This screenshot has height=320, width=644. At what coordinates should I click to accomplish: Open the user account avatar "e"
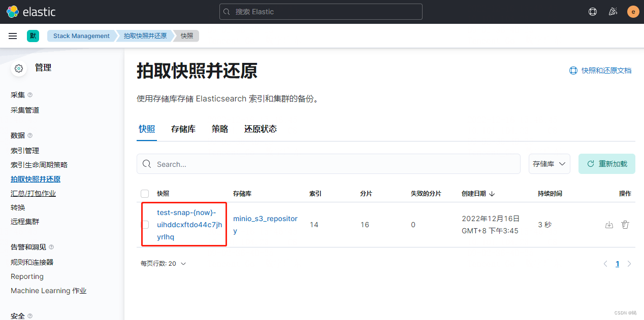coord(633,12)
